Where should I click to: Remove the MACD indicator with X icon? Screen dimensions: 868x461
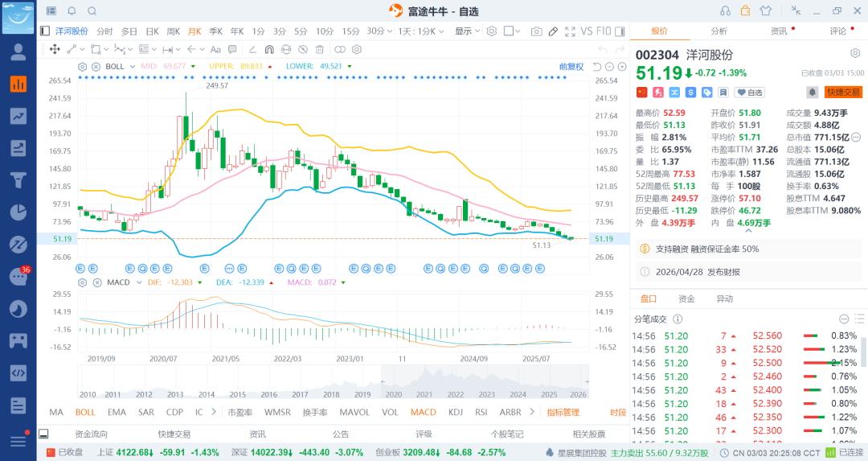pos(96,282)
